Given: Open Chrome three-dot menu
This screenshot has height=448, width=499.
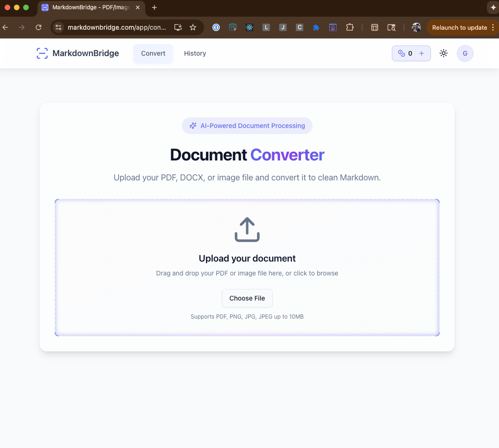Looking at the screenshot, I should pos(493,28).
